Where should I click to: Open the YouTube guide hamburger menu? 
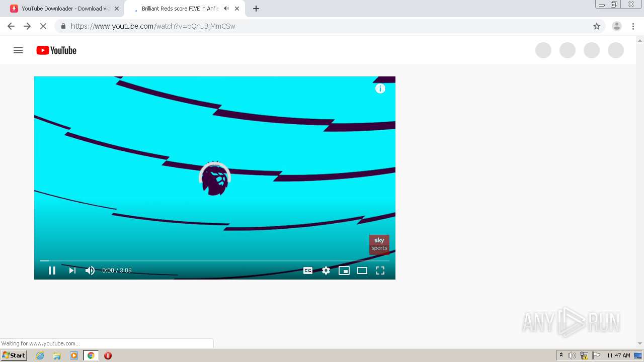[x=18, y=50]
